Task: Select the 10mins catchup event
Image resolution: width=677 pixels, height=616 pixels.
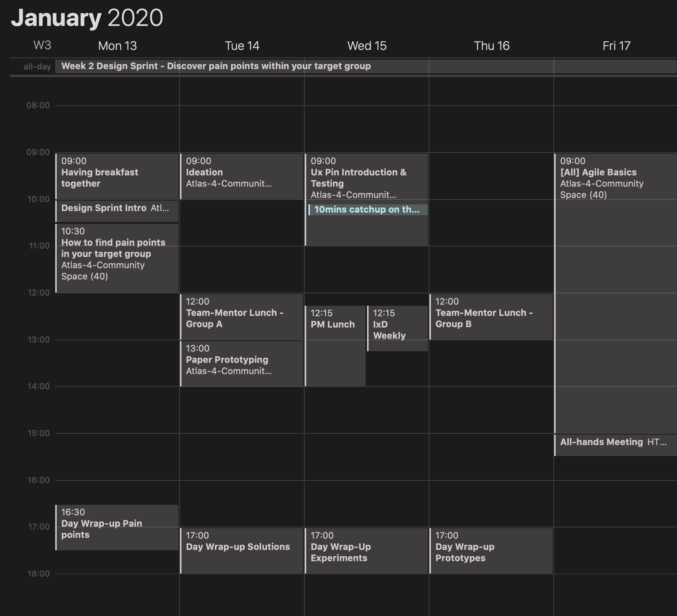Action: (x=368, y=210)
